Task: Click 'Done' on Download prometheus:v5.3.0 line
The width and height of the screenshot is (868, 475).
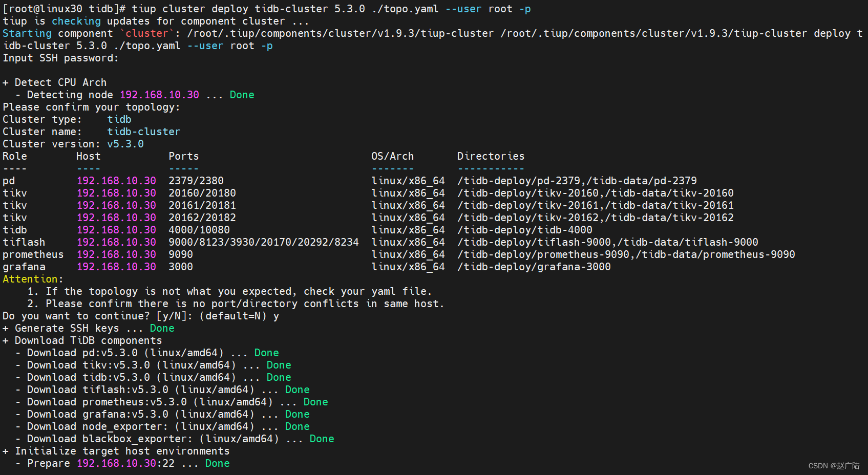Action: [316, 402]
